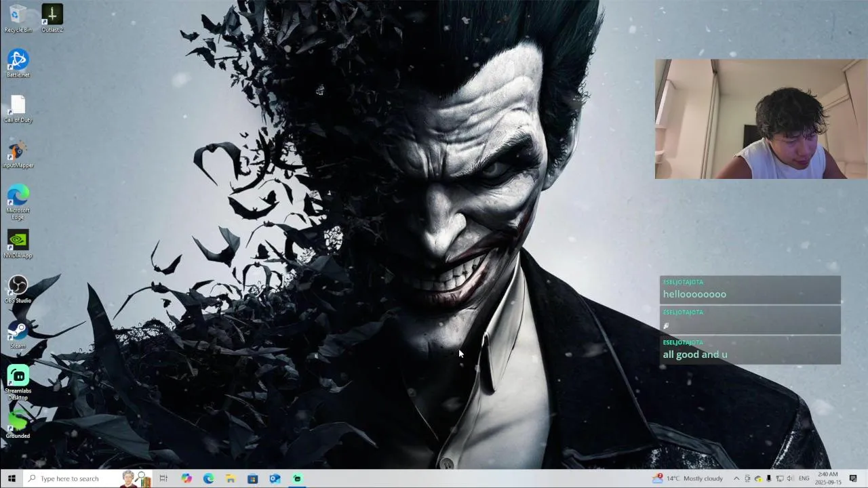Expand the hidden system tray icons

736,479
